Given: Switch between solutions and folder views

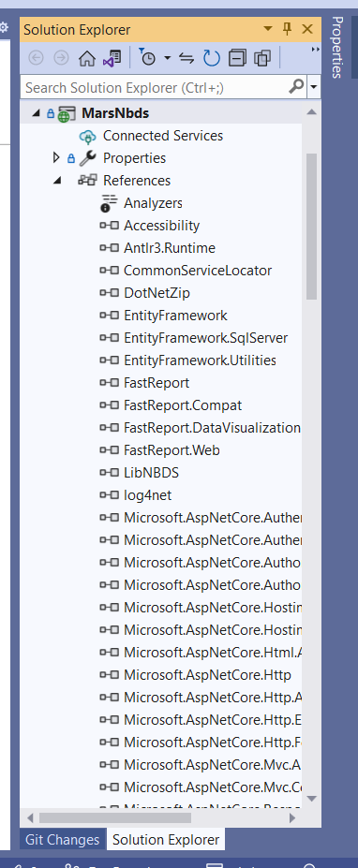Looking at the screenshot, I should [x=112, y=58].
